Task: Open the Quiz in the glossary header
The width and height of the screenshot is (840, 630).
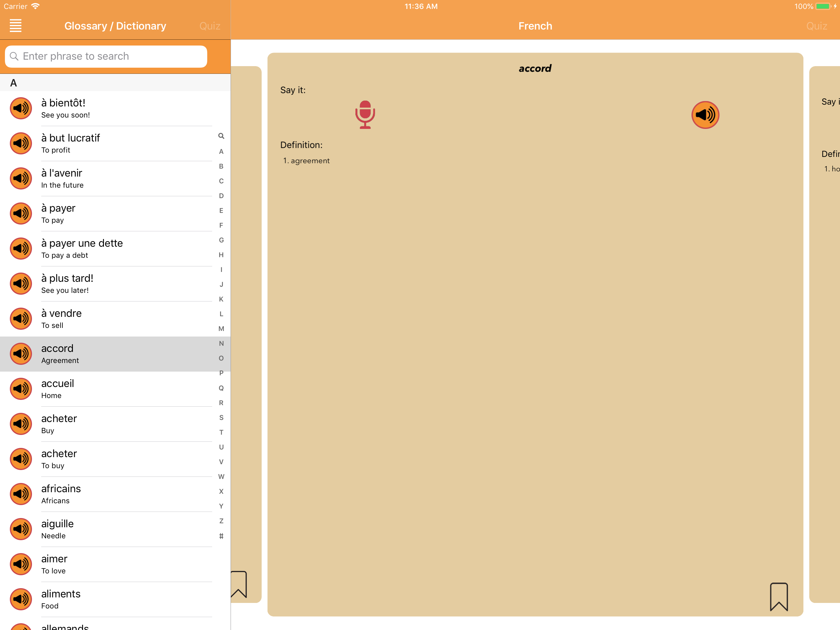Action: [x=210, y=26]
